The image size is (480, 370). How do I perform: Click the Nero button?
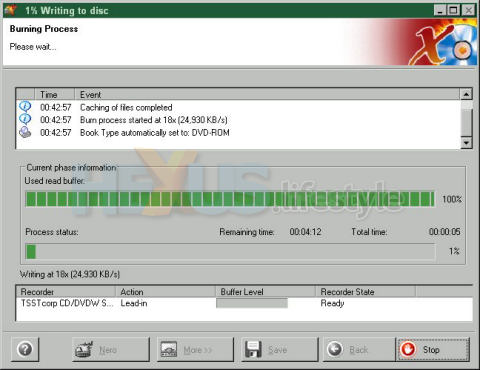point(111,349)
